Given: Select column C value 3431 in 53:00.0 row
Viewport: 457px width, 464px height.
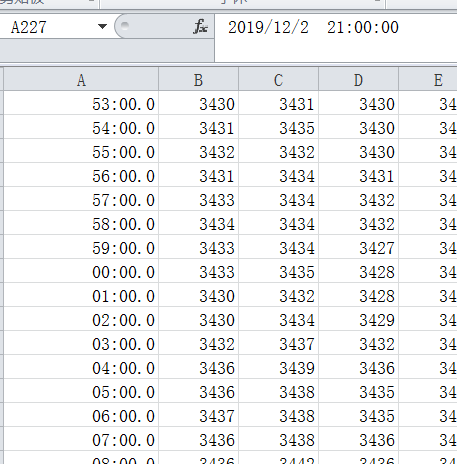Looking at the screenshot, I should pyautogui.click(x=279, y=103).
